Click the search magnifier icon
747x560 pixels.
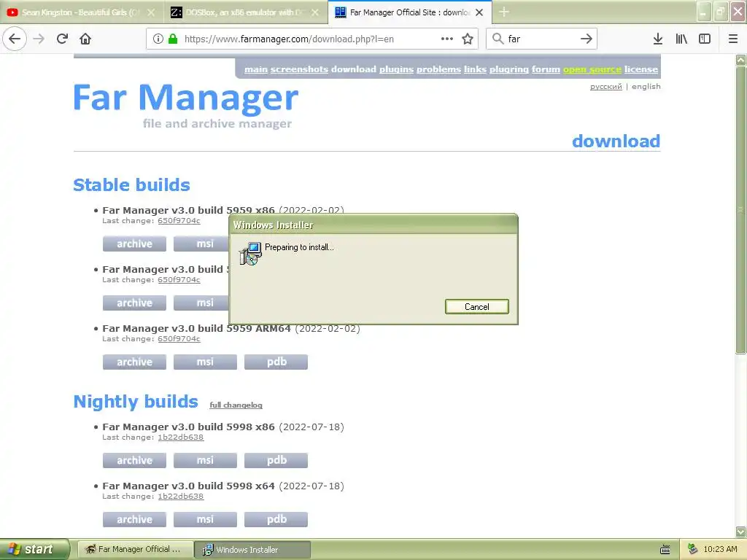coord(498,39)
